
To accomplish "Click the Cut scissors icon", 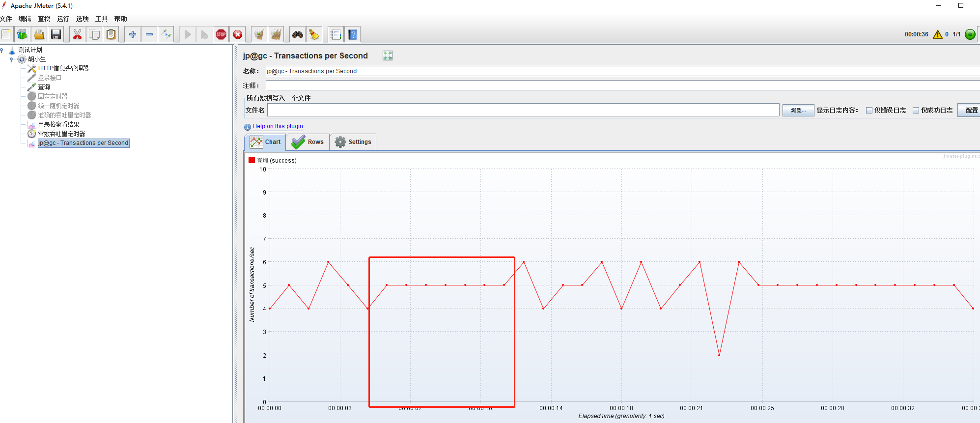I will pos(78,34).
